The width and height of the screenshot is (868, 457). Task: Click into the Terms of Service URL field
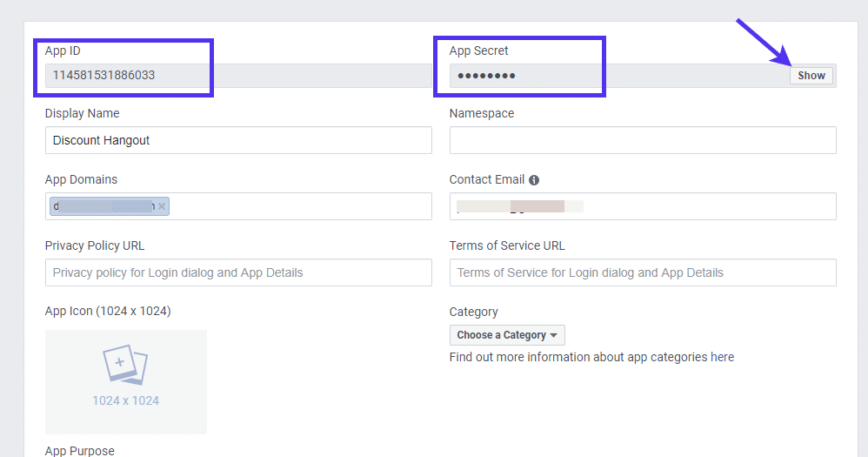[x=642, y=272]
